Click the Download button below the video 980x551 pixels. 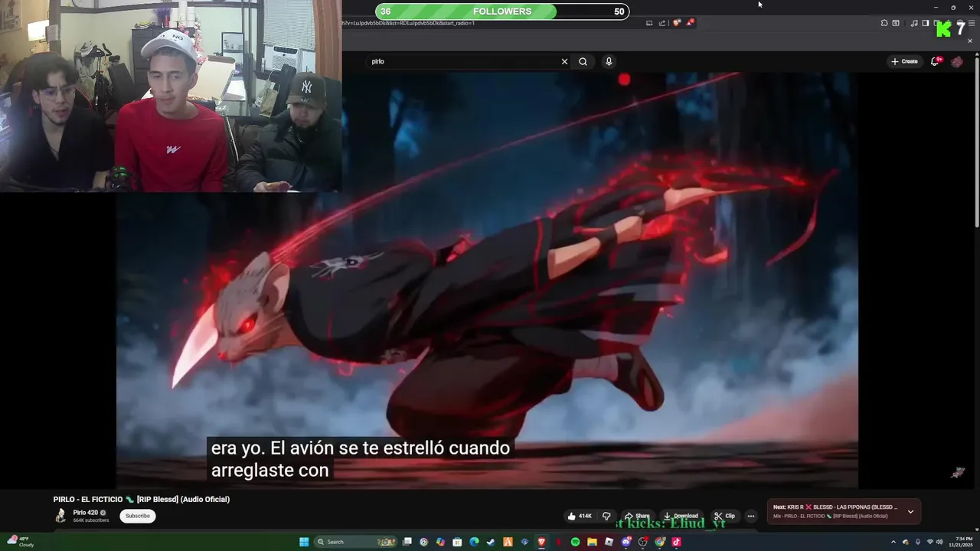[681, 516]
